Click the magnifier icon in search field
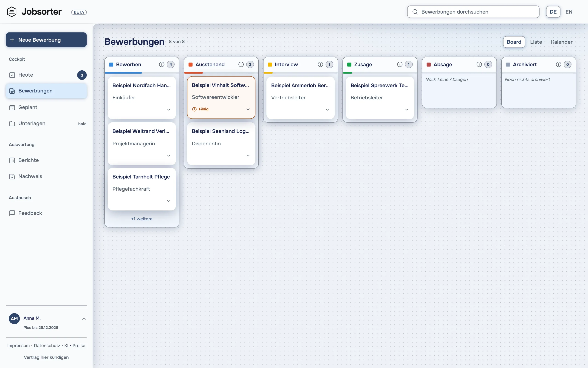Image resolution: width=588 pixels, height=368 pixels. click(415, 12)
